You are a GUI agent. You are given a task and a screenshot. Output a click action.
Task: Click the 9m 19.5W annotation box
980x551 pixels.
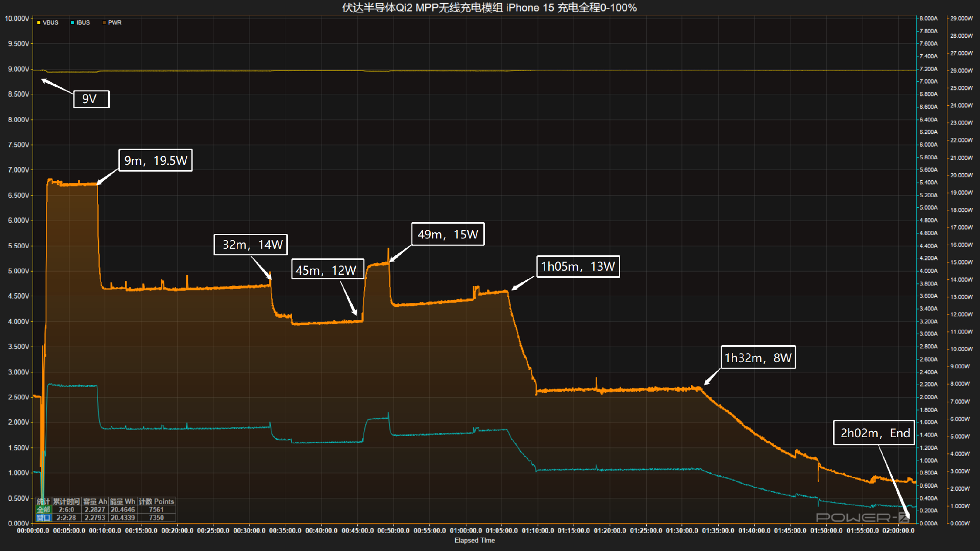[x=155, y=160]
